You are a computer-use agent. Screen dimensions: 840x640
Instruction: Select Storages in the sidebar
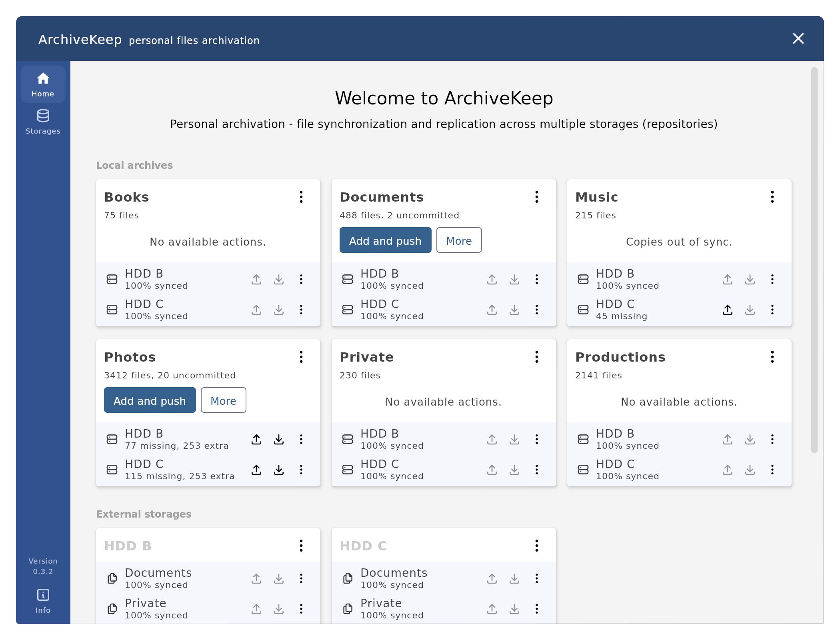pos(42,120)
